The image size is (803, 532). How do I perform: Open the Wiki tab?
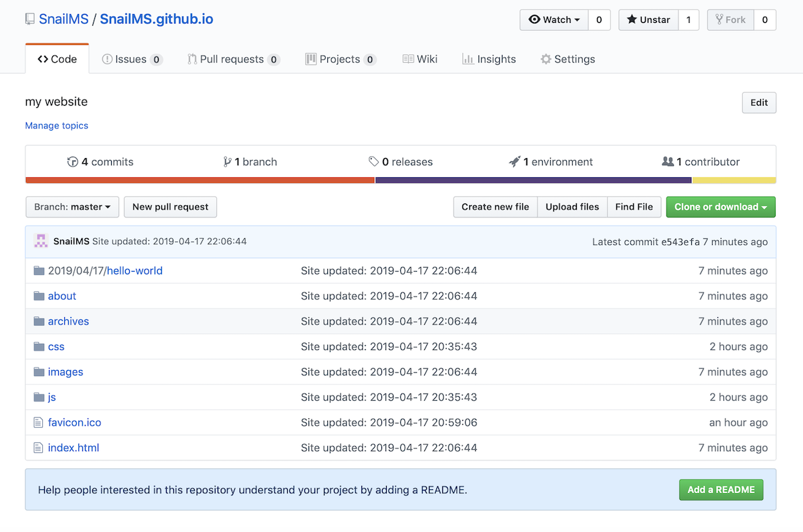click(420, 59)
